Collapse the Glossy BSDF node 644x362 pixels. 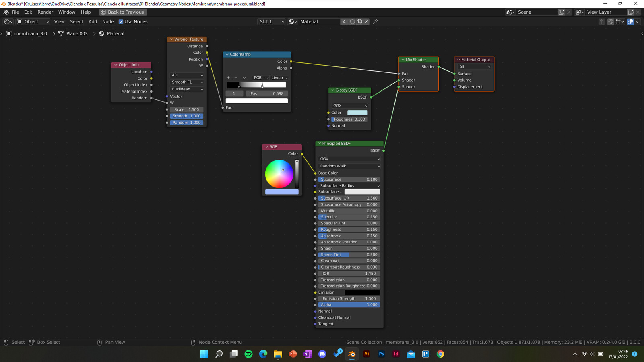pyautogui.click(x=332, y=90)
